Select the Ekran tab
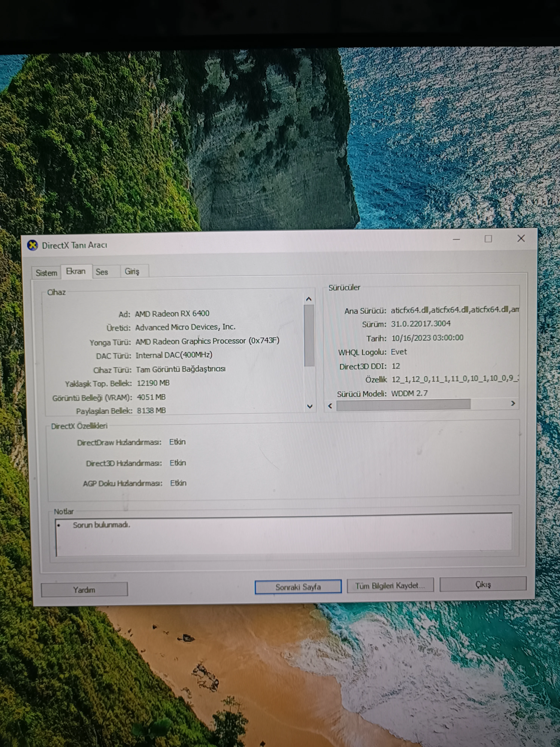This screenshot has width=560, height=747. click(76, 272)
